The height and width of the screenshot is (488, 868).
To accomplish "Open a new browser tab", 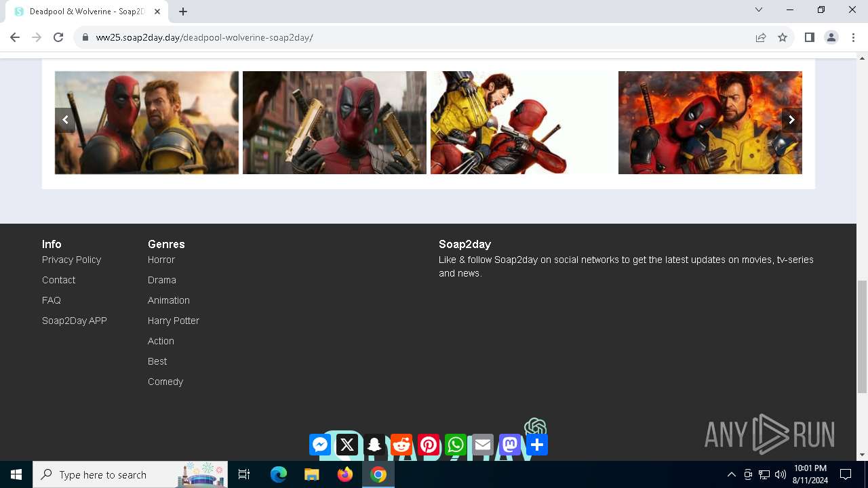I will click(183, 12).
